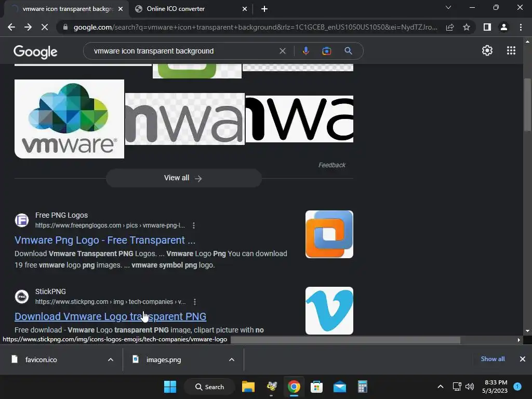Open the bee icon app on taskbar
This screenshot has width=532, height=399.
[x=271, y=387]
